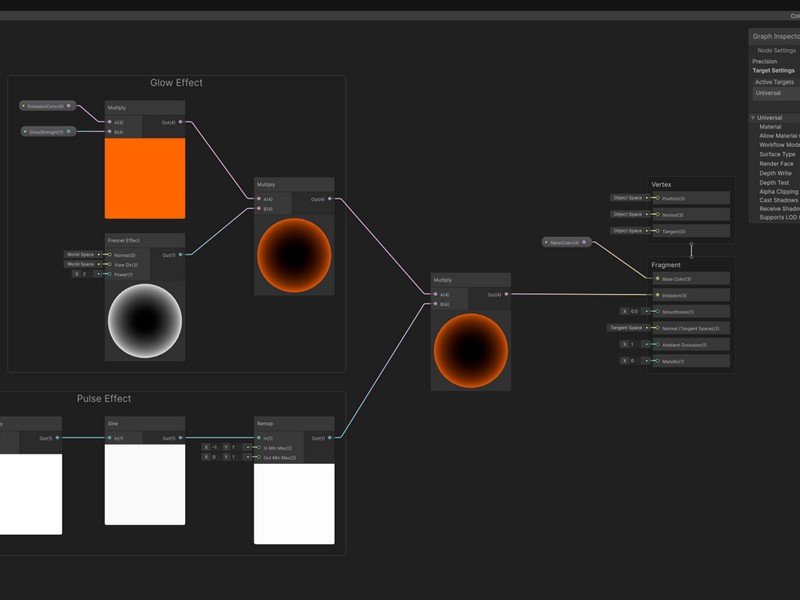Select the NeonColor property node
800x600 pixels.
coord(566,242)
